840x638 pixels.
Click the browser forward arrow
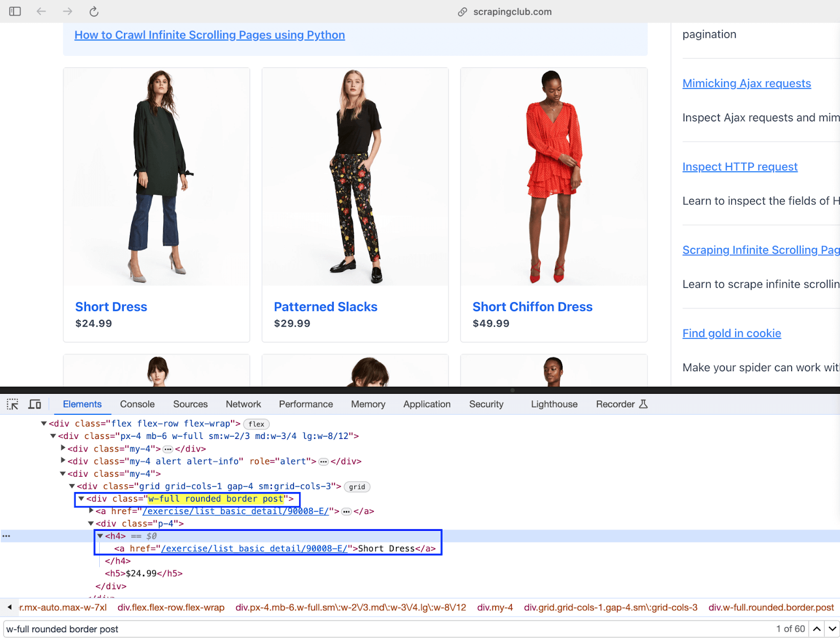tap(68, 12)
